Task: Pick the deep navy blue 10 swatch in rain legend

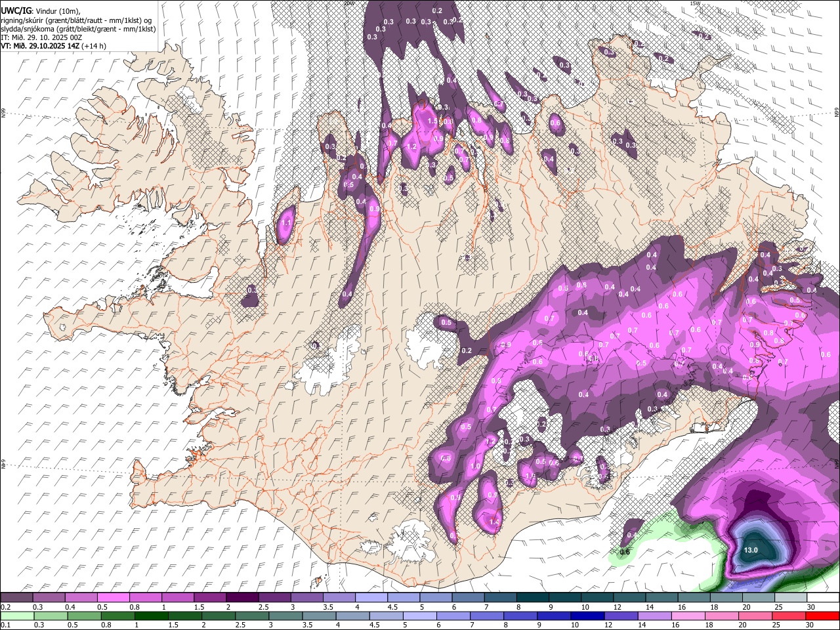Action: point(587,616)
